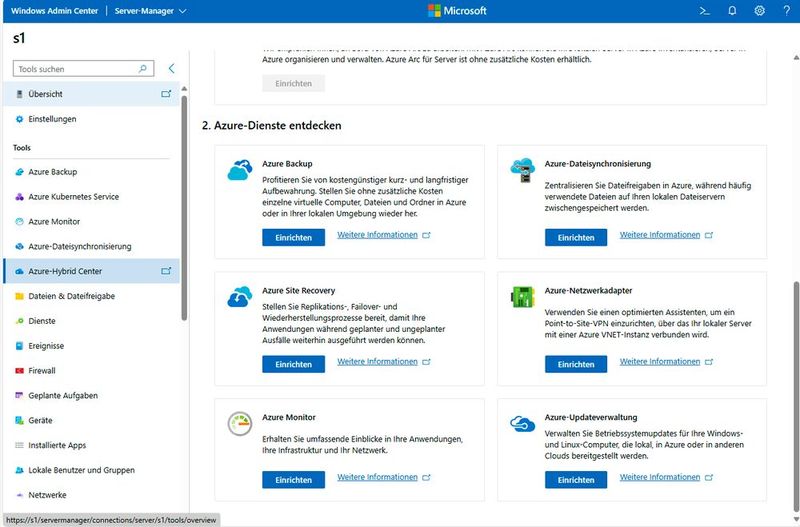Click the Ereignisse sidebar icon
This screenshot has width=800, height=527.
click(x=19, y=346)
